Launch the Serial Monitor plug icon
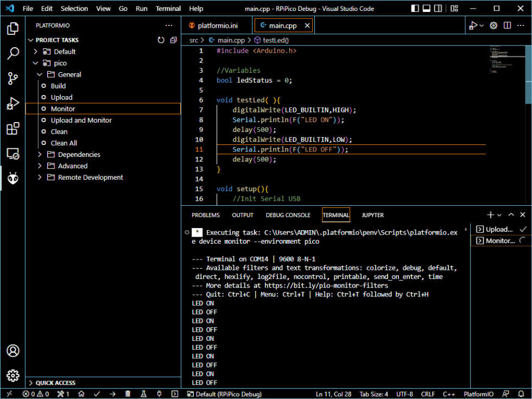Screen dimensions: 532x399 158,394
